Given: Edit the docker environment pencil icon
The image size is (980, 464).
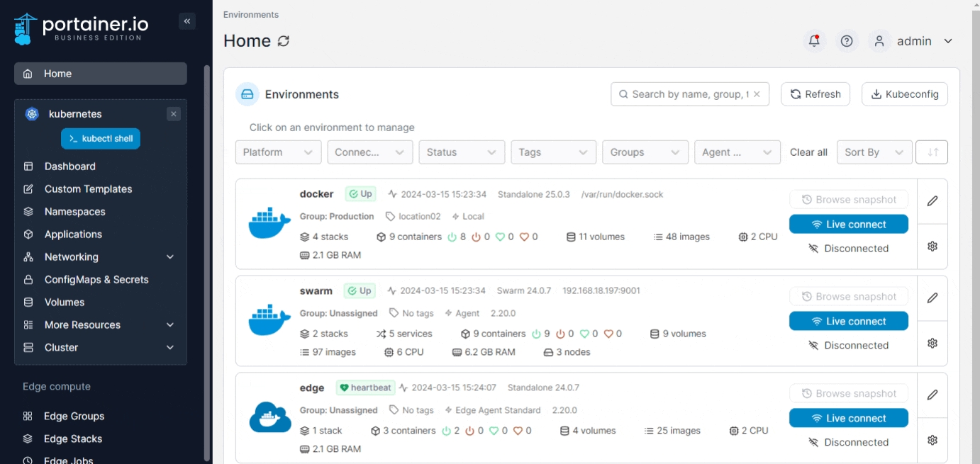Looking at the screenshot, I should click(932, 200).
